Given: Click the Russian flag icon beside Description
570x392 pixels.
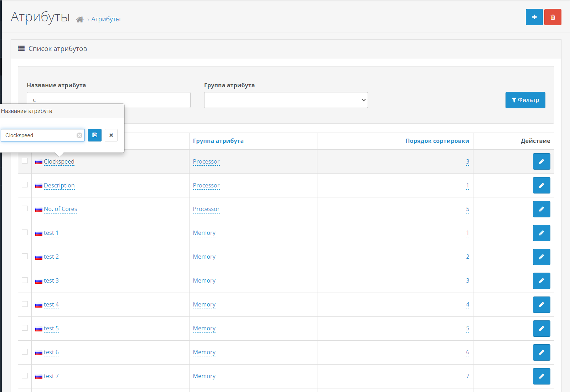Looking at the screenshot, I should coord(39,186).
